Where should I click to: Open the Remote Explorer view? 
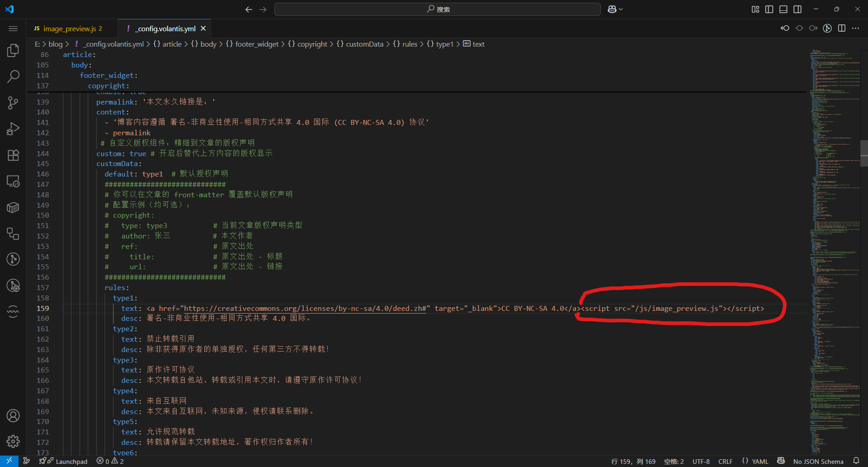13,181
